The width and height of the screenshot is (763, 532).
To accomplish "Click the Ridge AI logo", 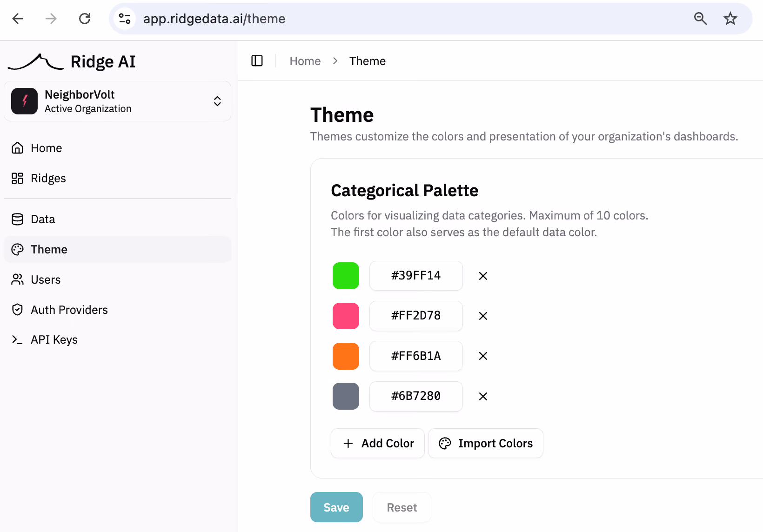I will point(72,61).
